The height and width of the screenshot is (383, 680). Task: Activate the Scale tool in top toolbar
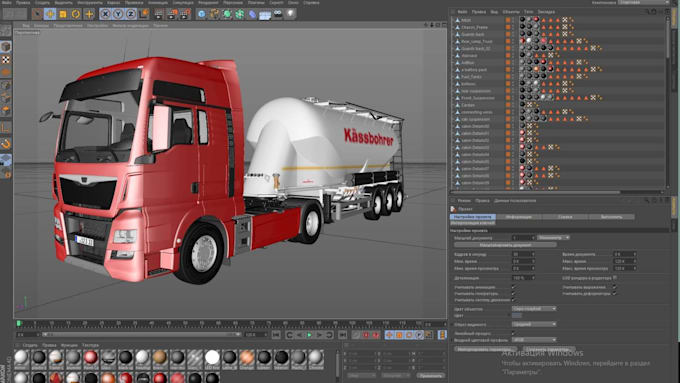63,14
